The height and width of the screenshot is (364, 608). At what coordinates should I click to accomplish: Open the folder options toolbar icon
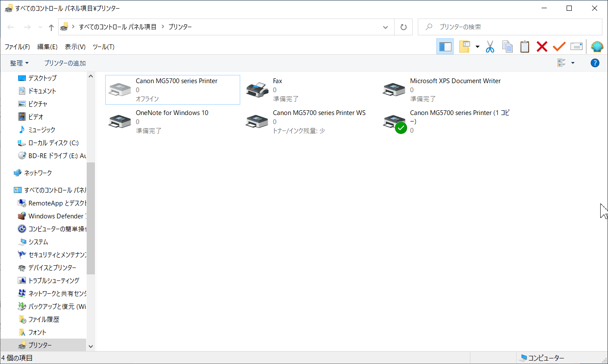(464, 47)
